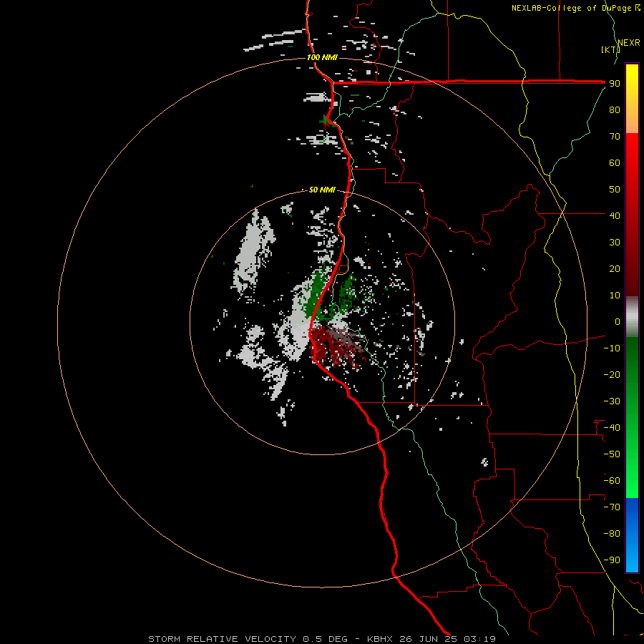
Task: Click the "NEXLAB-College of DuPage" header text
Action: coord(571,8)
